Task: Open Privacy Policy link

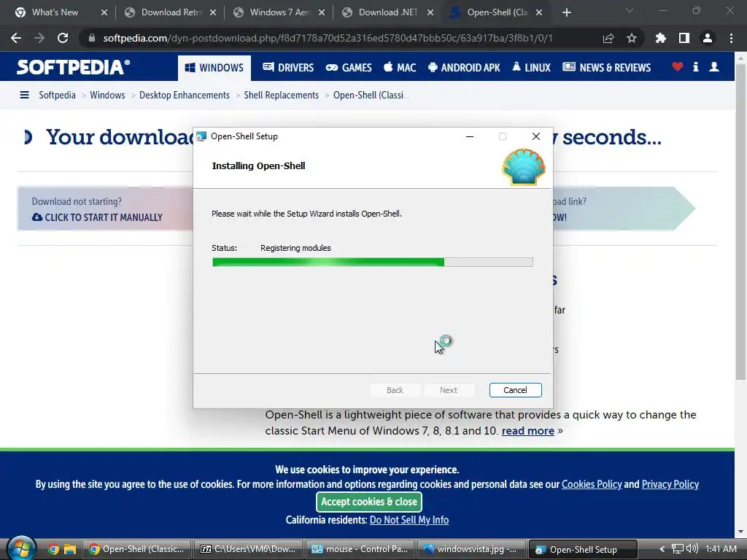Action: (670, 484)
